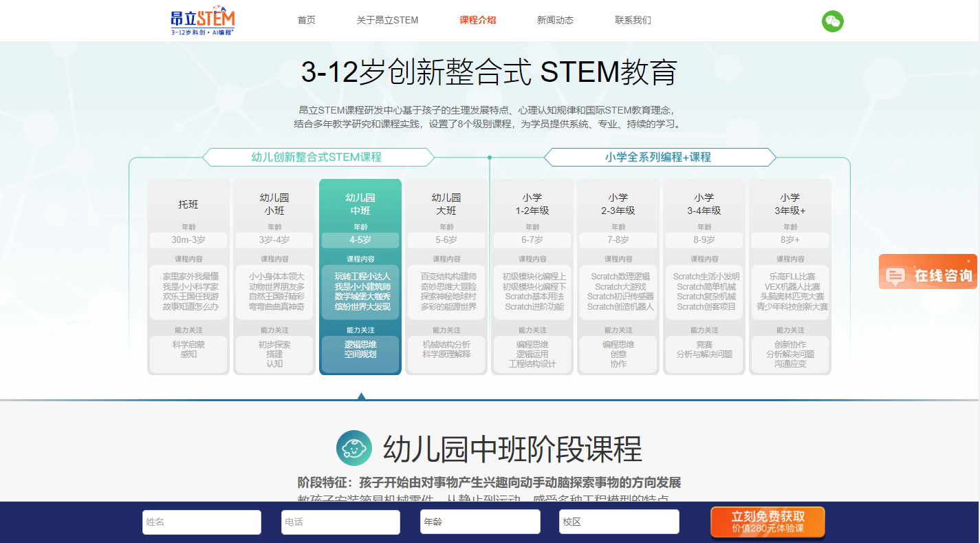Click the 3岁-4岁 age value
Image resolution: width=980 pixels, height=543 pixels.
click(x=274, y=240)
